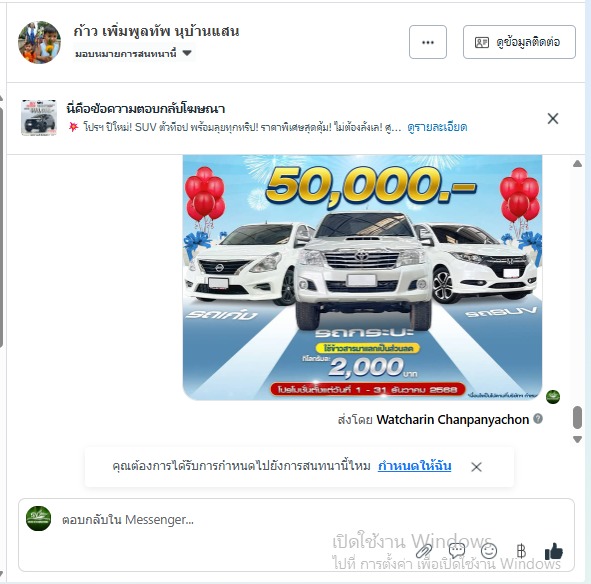Image resolution: width=591 pixels, height=584 pixels.
Task: Open the 50,000 car promotion image
Action: point(362,277)
